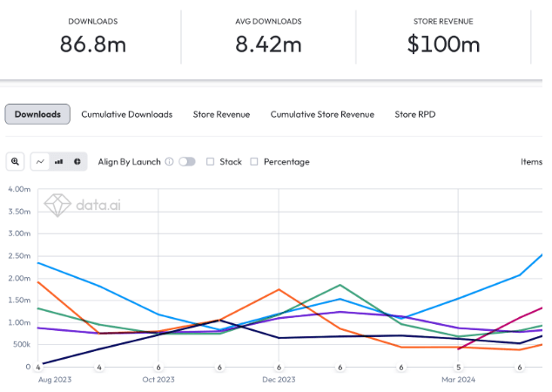The image size is (552, 392).
Task: Open the Cumulative Store Revenue tab
Action: (x=322, y=114)
